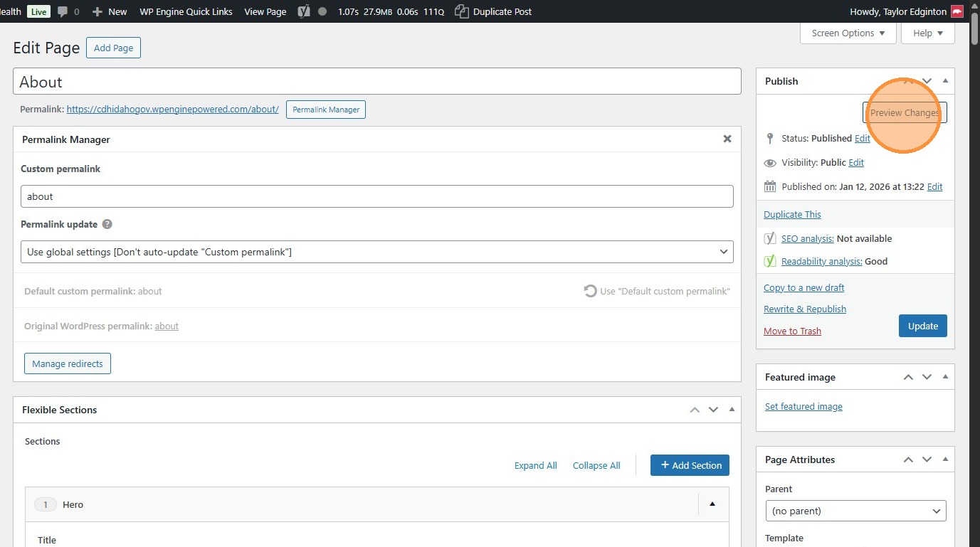This screenshot has width=980, height=547.
Task: Click the Permalink update help question icon
Action: click(x=107, y=224)
